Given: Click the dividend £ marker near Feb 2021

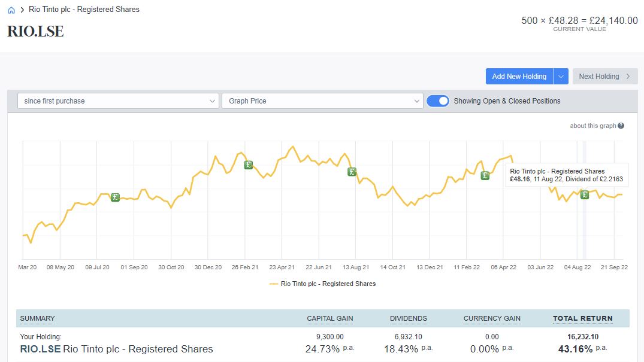Looking at the screenshot, I should click(x=248, y=165).
